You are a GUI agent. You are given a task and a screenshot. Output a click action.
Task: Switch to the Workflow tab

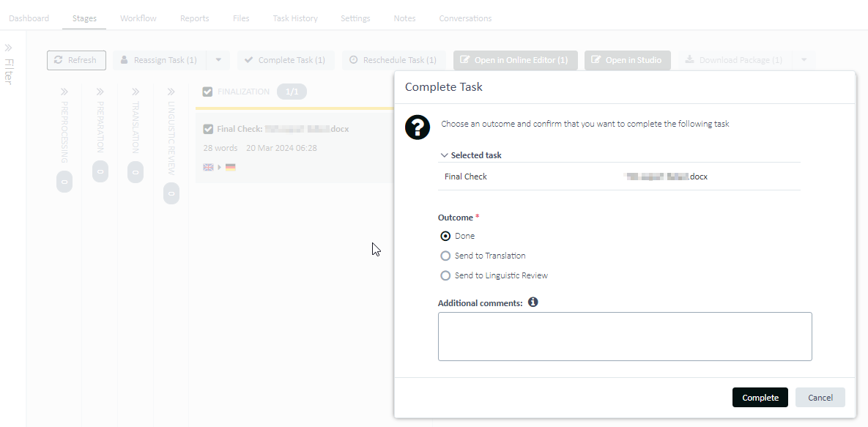138,18
